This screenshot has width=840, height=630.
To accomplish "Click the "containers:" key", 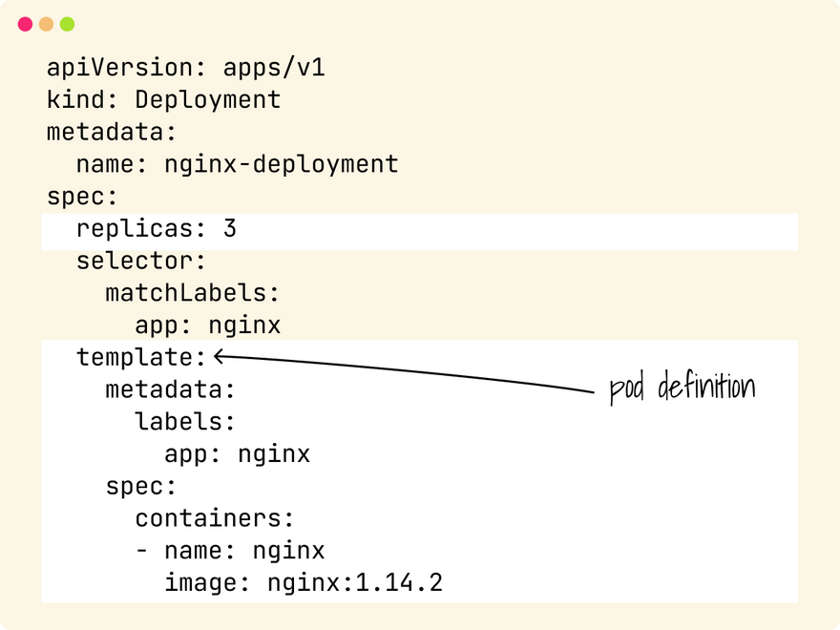I will click(x=214, y=518).
